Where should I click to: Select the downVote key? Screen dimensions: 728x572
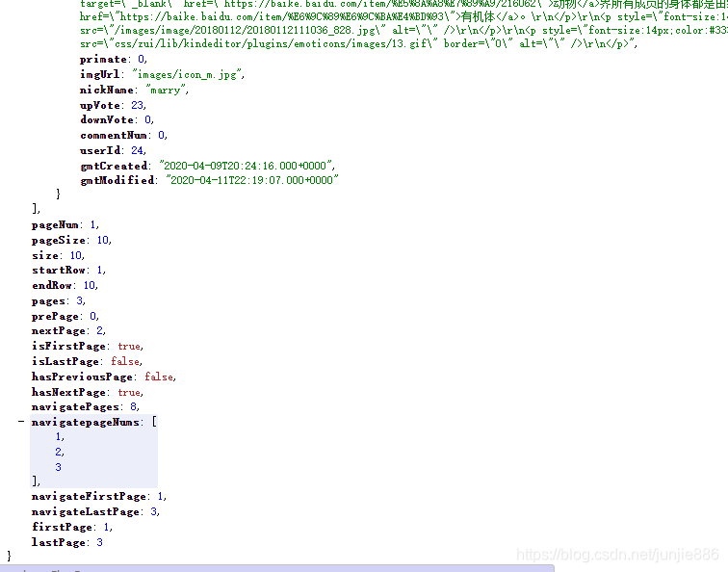click(107, 119)
